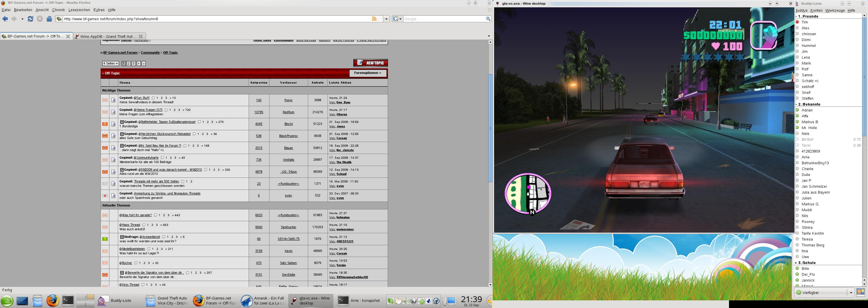Bookmark page with star icon
868x308 pixels.
tap(380, 19)
